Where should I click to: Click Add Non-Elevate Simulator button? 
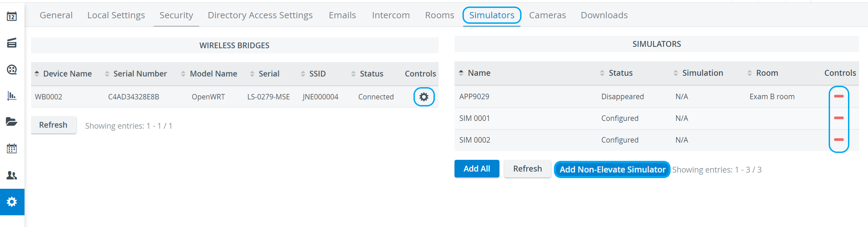point(612,169)
